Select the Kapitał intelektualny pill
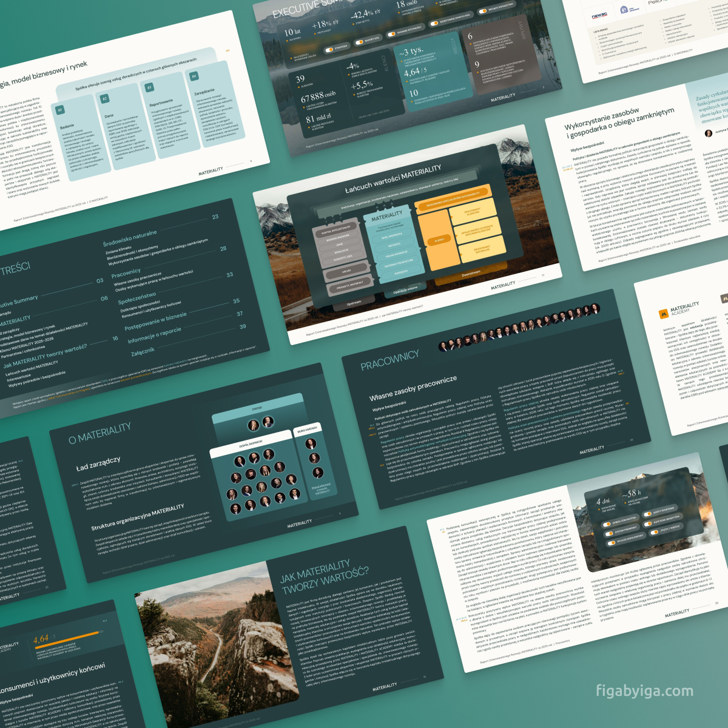The image size is (728, 728). click(x=335, y=231)
